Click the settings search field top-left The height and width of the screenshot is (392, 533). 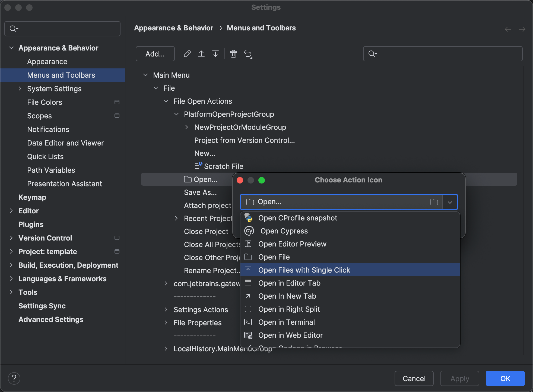click(x=62, y=29)
